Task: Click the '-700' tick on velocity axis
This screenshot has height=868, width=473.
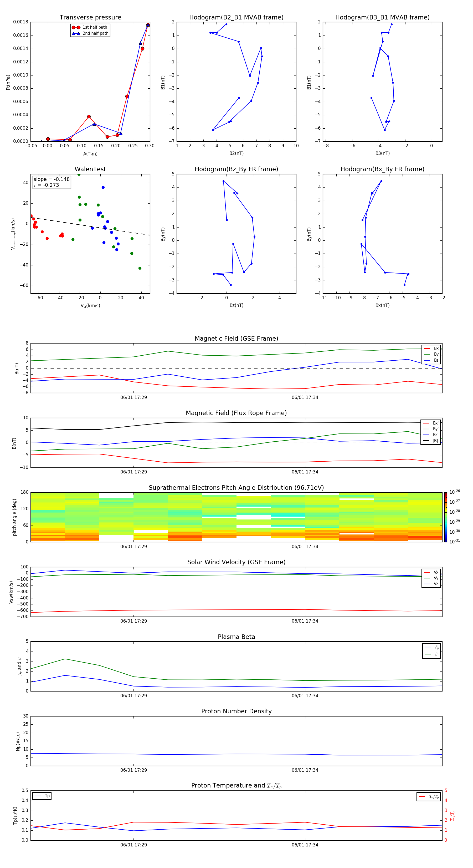Action: tap(22, 617)
